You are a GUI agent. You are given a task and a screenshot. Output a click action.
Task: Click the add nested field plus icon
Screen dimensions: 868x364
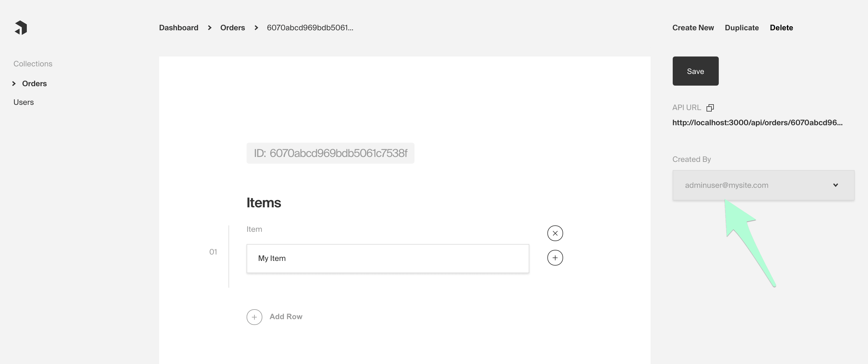click(x=555, y=257)
